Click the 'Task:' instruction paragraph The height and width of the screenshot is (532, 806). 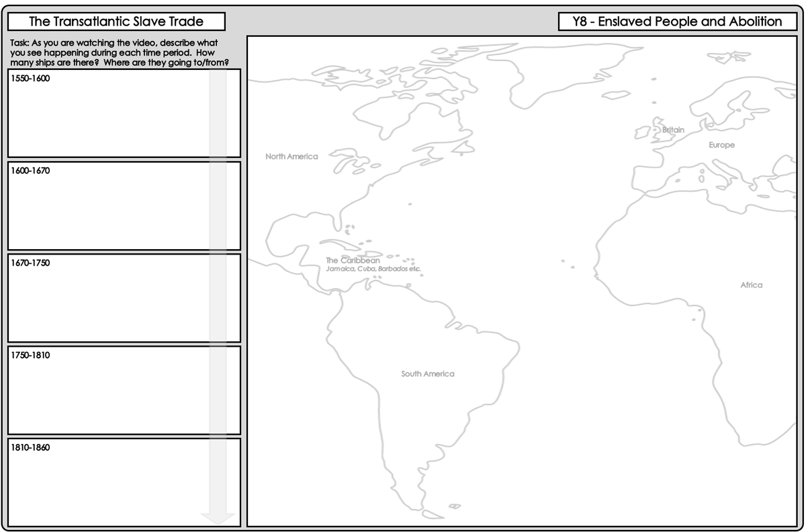tap(120, 52)
